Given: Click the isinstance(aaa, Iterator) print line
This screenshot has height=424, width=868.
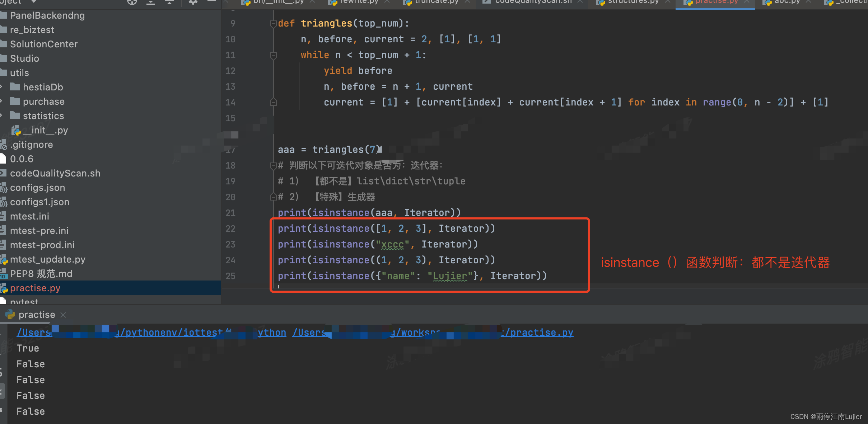Looking at the screenshot, I should 369,213.
